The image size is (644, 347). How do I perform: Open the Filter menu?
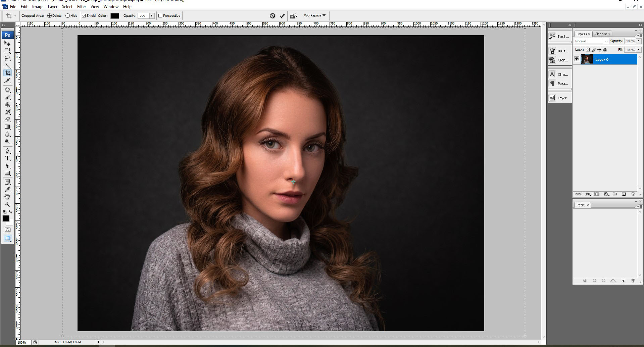[x=82, y=7]
